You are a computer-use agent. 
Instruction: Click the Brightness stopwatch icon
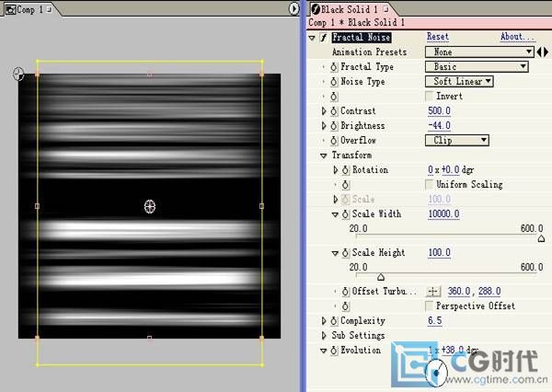click(334, 126)
